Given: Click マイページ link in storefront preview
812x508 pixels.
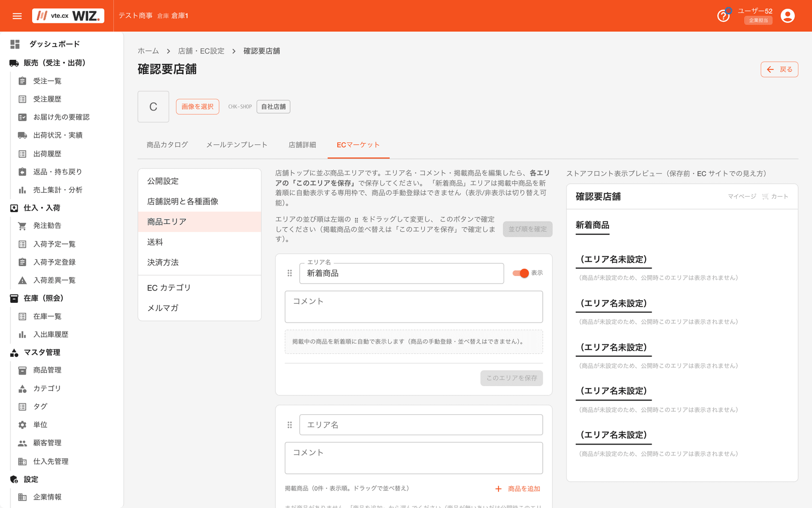Looking at the screenshot, I should [742, 197].
